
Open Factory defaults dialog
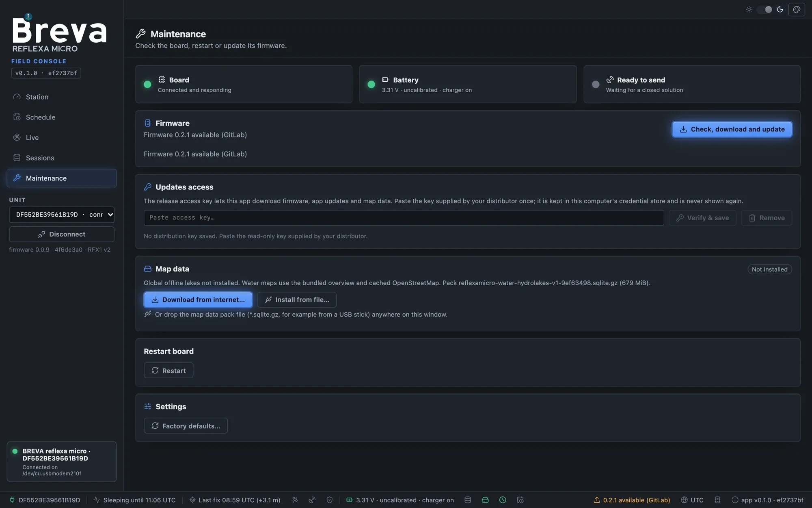(186, 426)
